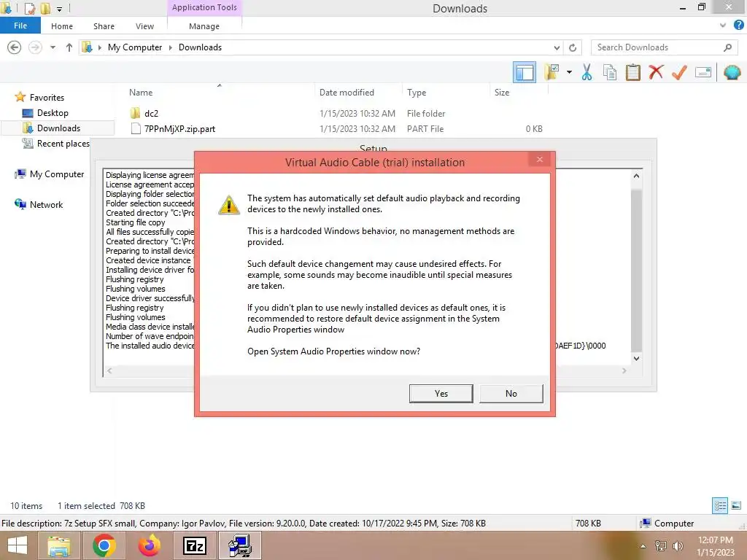Click the Rename toolbar icon

click(x=703, y=72)
